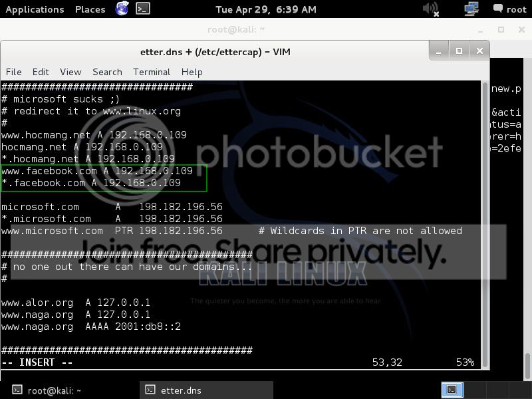The height and width of the screenshot is (399, 532).
Task: Click the '# microsoft sucks ;)' comment
Action: pyautogui.click(x=61, y=99)
